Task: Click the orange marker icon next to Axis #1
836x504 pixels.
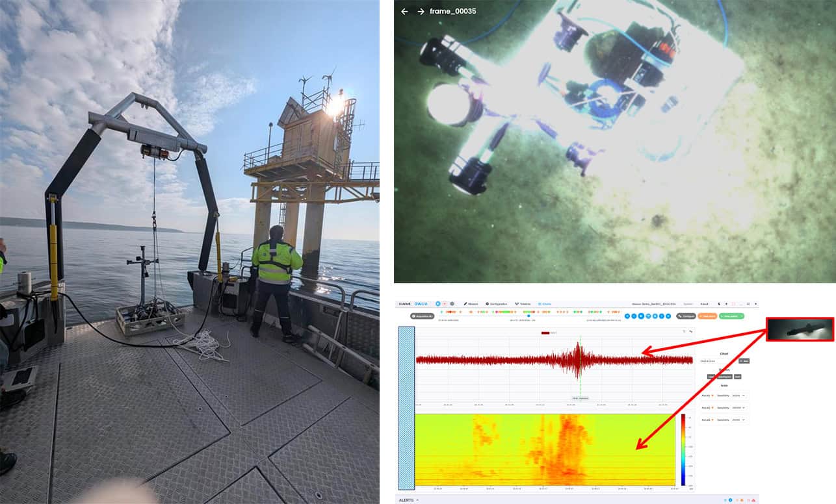Action: tap(712, 396)
